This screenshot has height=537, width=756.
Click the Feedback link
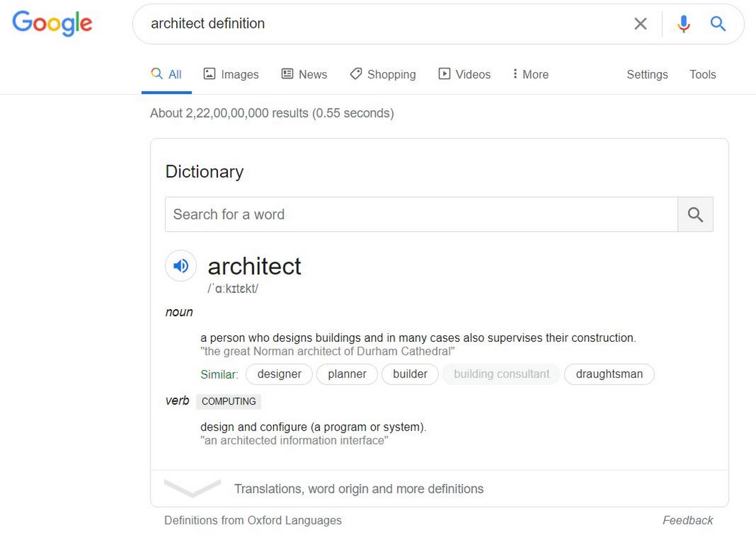[687, 520]
